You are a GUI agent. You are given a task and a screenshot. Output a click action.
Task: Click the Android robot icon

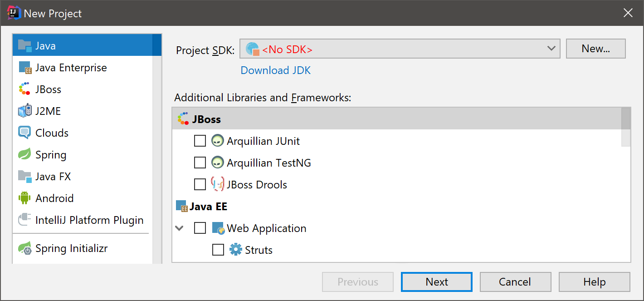(x=24, y=198)
